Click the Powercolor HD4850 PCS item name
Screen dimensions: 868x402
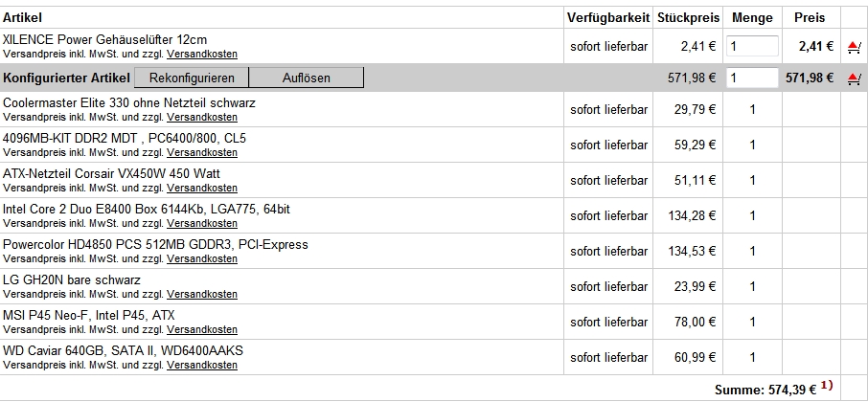tap(155, 244)
